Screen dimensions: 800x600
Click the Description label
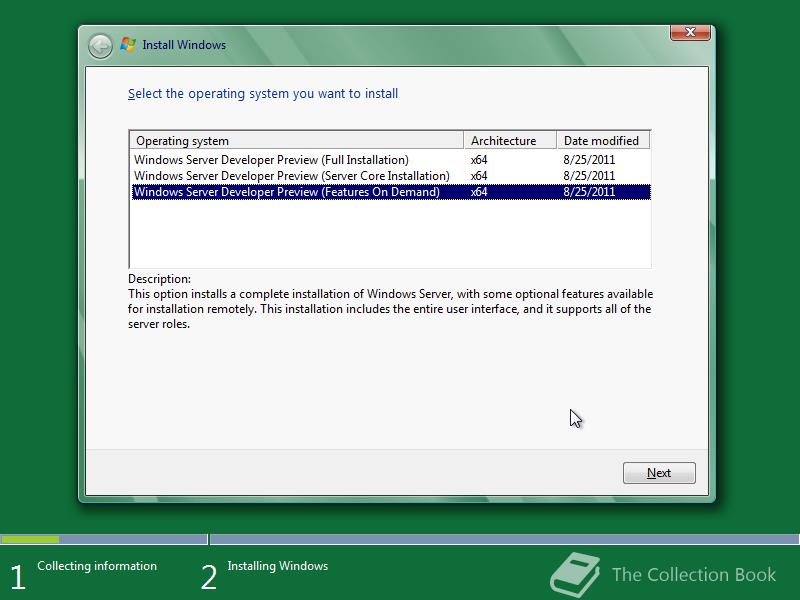pyautogui.click(x=159, y=279)
